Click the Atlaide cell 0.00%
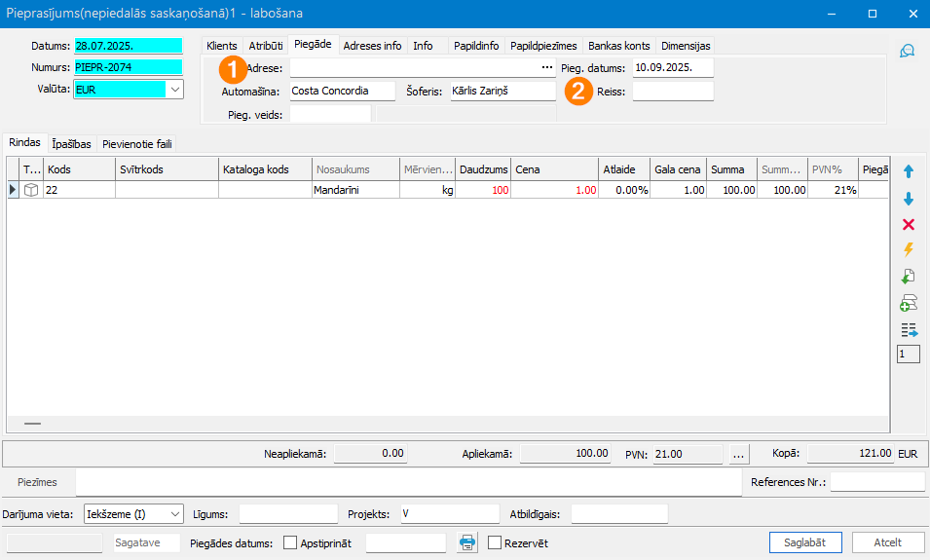The height and width of the screenshot is (560, 930). (624, 190)
